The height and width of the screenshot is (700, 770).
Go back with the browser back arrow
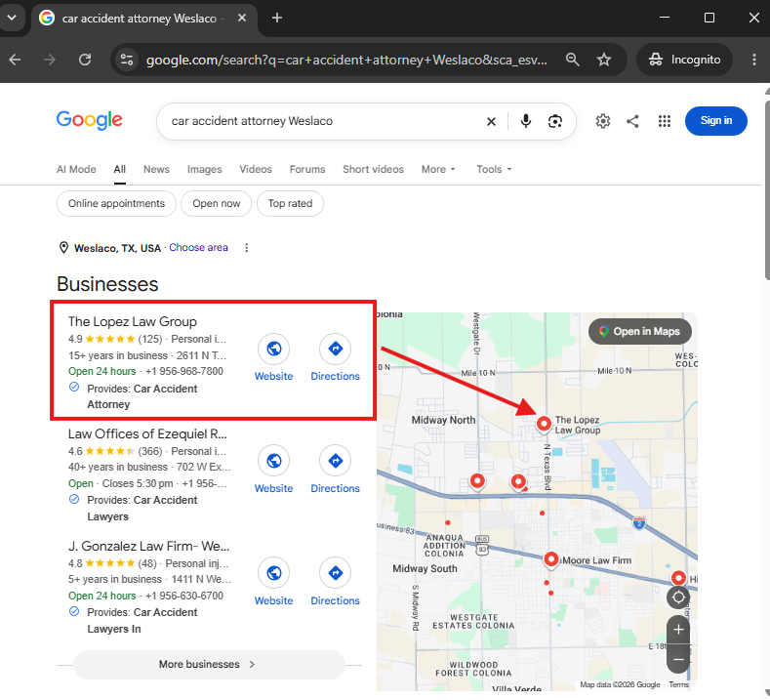(15, 60)
